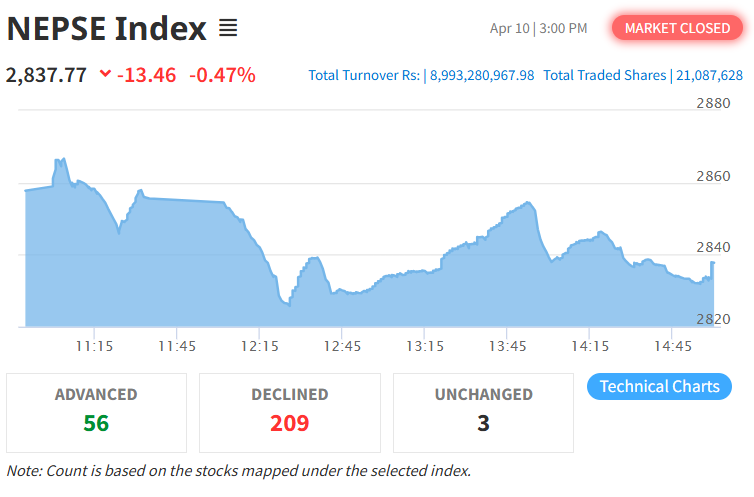Click the 14:45 time label on chart axis
The width and height of the screenshot is (754, 497).
click(x=673, y=346)
